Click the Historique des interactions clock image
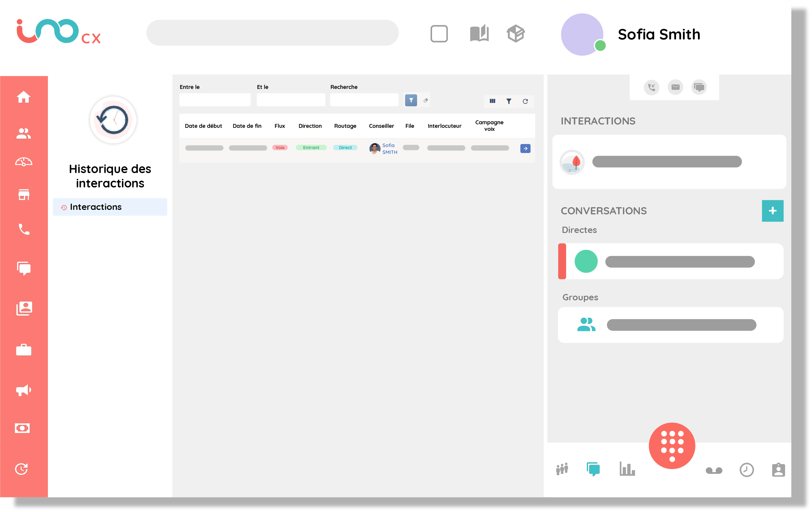812x512 pixels. (x=113, y=120)
